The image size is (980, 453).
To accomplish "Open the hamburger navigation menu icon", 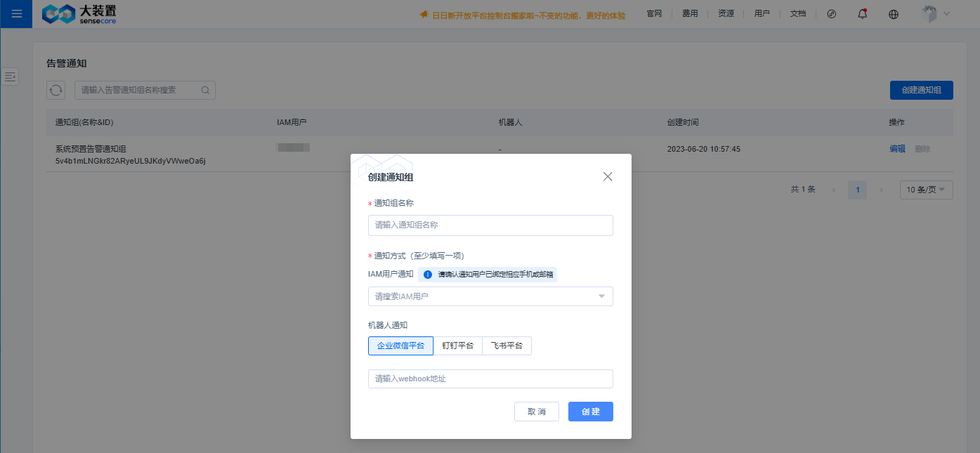I will [x=15, y=14].
